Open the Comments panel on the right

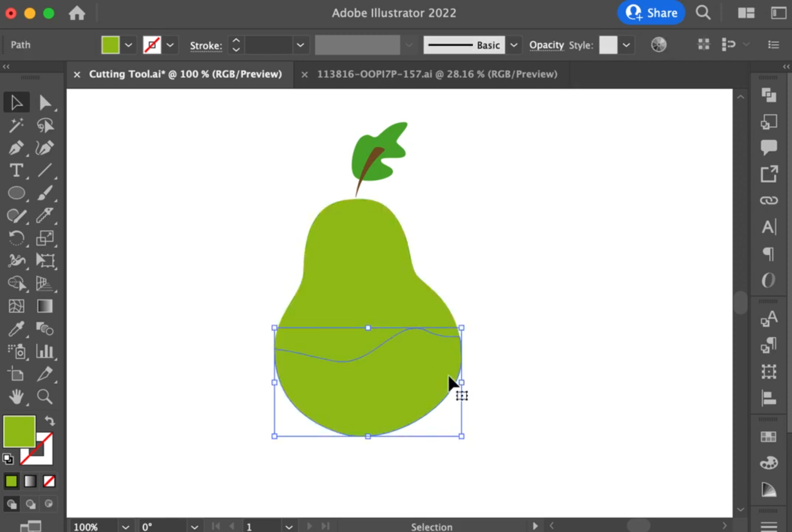click(768, 147)
